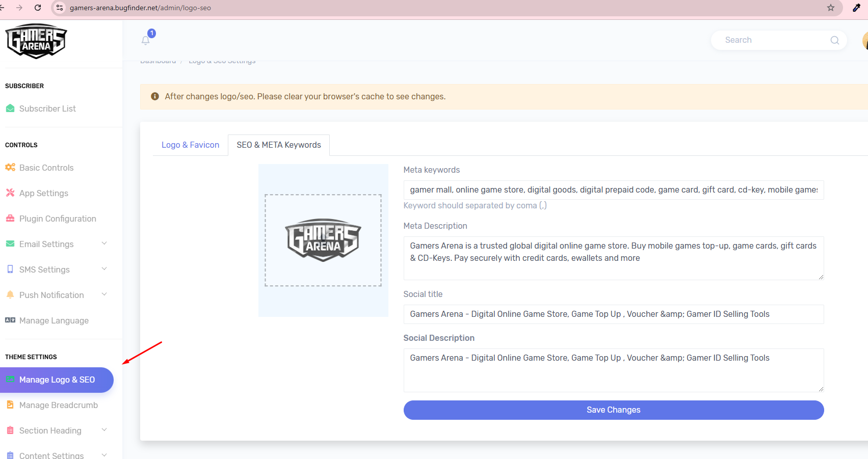The image size is (868, 459).
Task: Go forward with browser arrow
Action: click(19, 8)
